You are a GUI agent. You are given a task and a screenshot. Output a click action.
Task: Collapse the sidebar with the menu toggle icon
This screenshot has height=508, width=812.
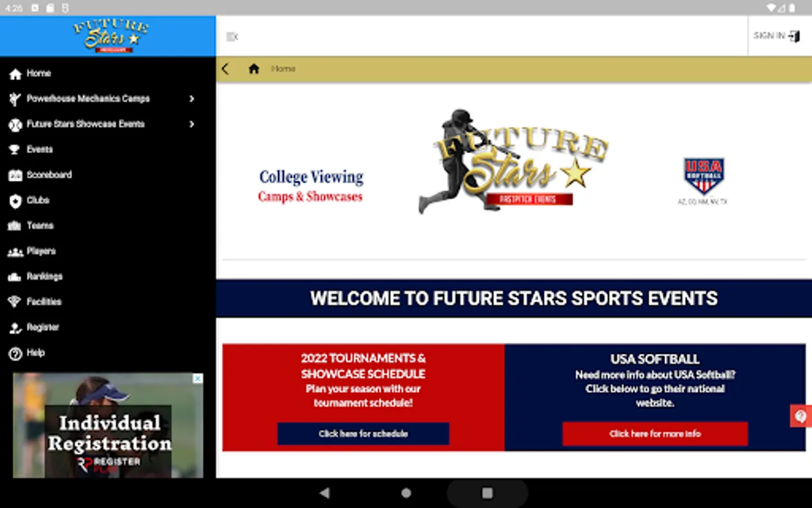[x=232, y=37]
